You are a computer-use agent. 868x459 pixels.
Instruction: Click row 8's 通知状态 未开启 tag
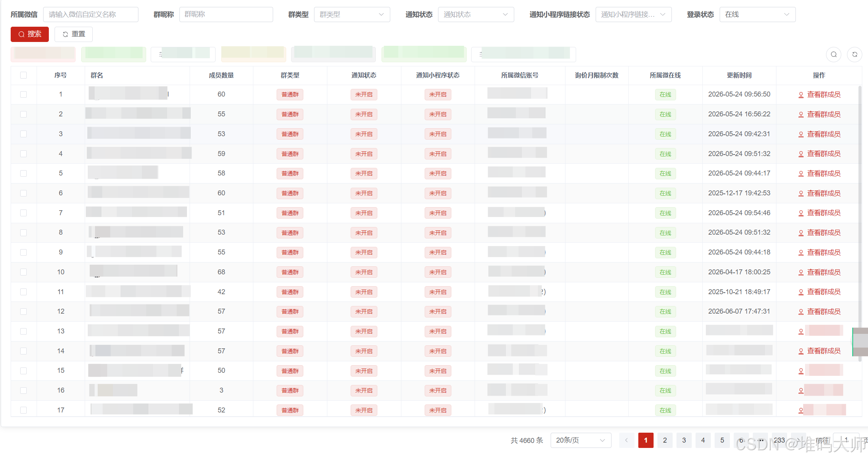[364, 233]
